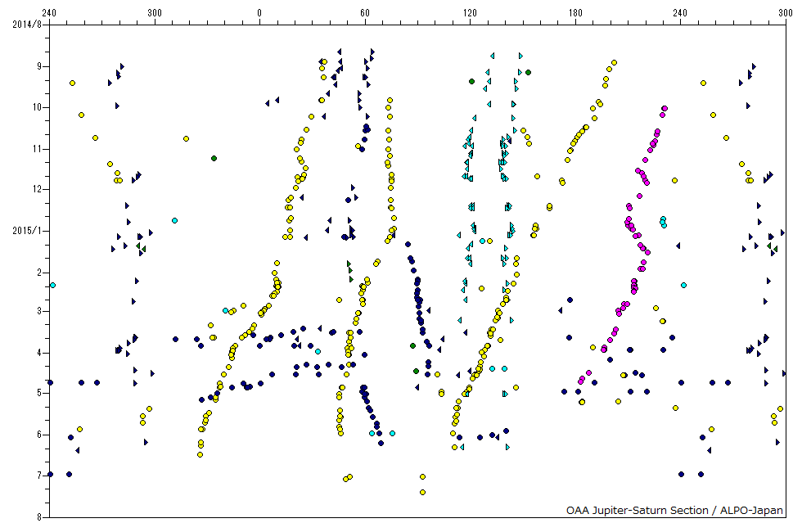Click the '2014/8' date label on left axis
This screenshot has height=532, width=802.
(x=26, y=24)
